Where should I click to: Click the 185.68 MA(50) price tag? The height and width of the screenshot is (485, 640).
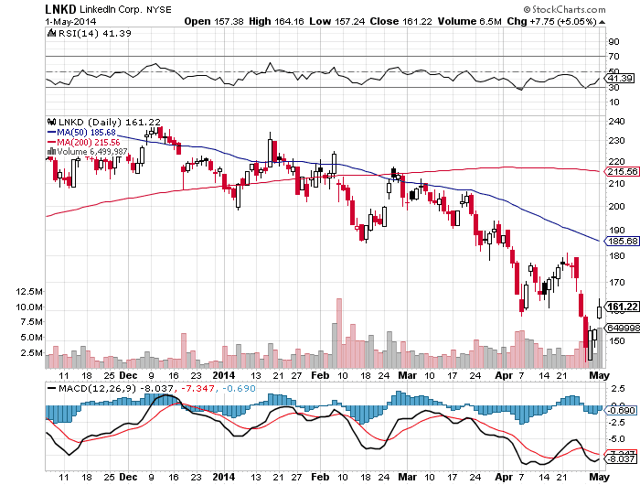[622, 241]
